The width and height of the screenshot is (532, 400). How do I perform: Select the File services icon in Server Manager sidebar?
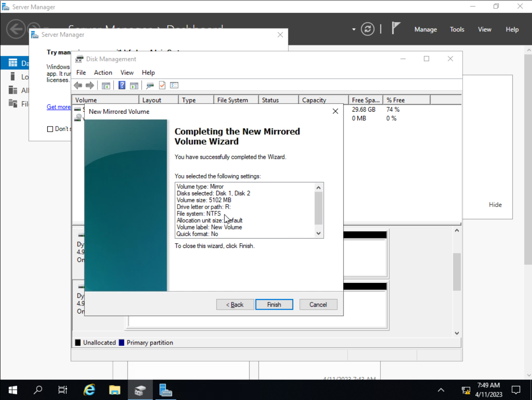coord(13,104)
